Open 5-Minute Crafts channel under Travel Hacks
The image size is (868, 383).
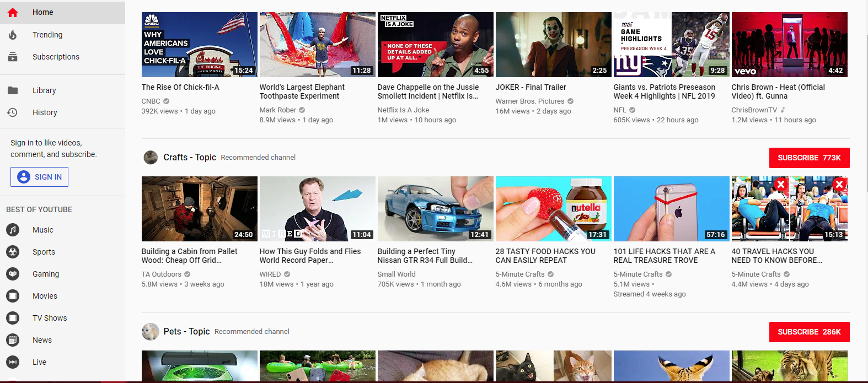click(x=756, y=274)
